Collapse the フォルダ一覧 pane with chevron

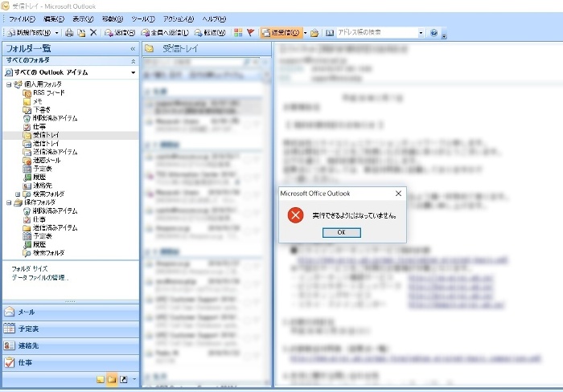133,48
